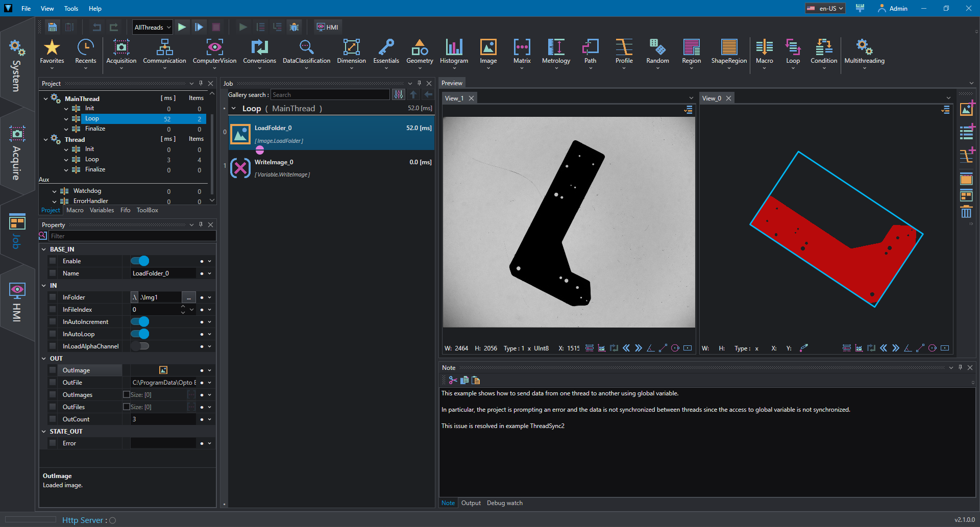Switch to the Variables tab
980x527 pixels.
102,210
